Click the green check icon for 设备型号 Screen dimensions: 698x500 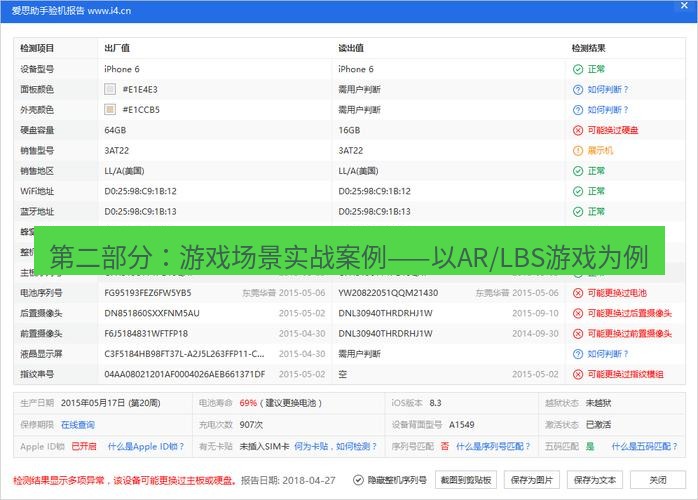click(x=578, y=69)
